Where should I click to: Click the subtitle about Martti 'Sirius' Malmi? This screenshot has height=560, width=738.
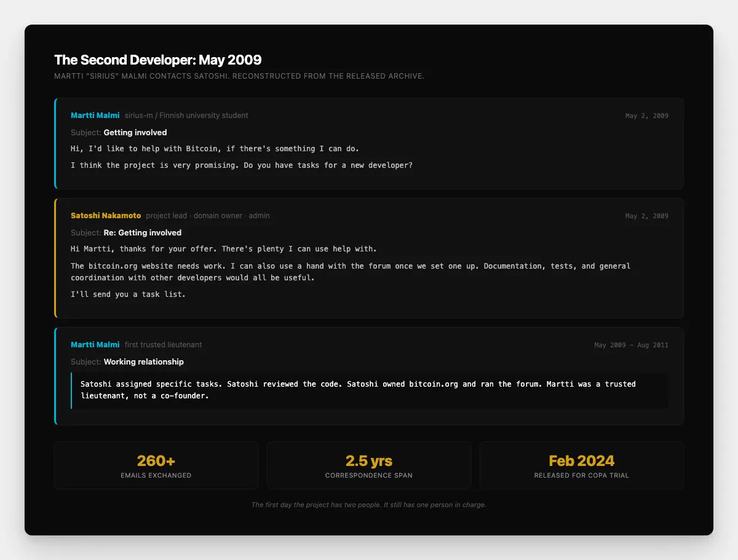[239, 76]
